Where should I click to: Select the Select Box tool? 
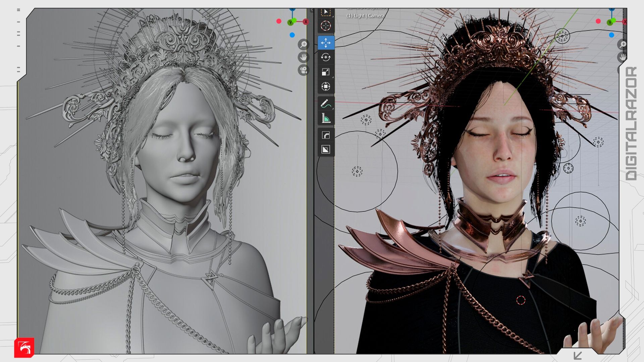point(326,12)
